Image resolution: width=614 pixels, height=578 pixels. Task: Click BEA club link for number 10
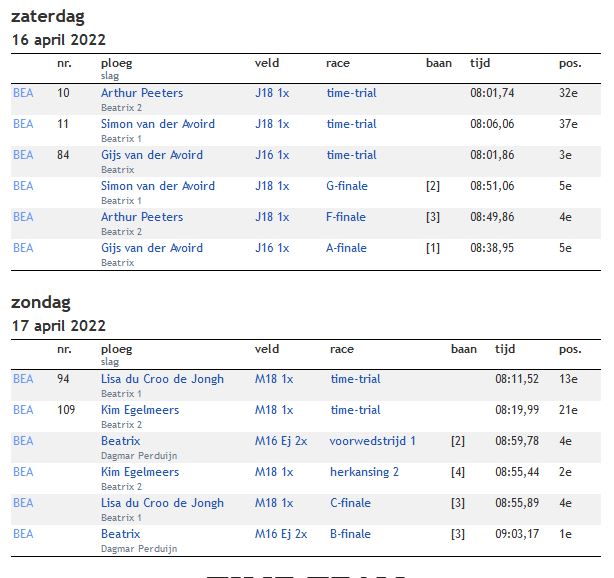23,93
